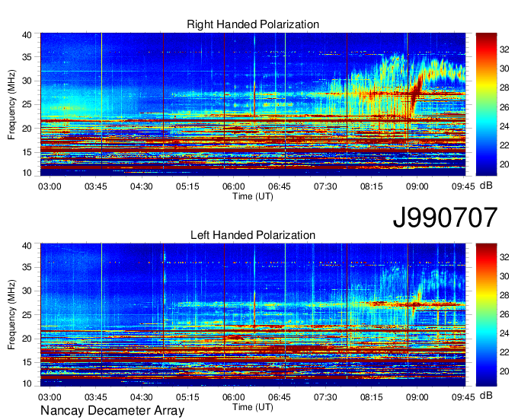Screen dimensions: 518x420
Task: Click the 26 label on Left Handed color scale
Action: point(504,314)
